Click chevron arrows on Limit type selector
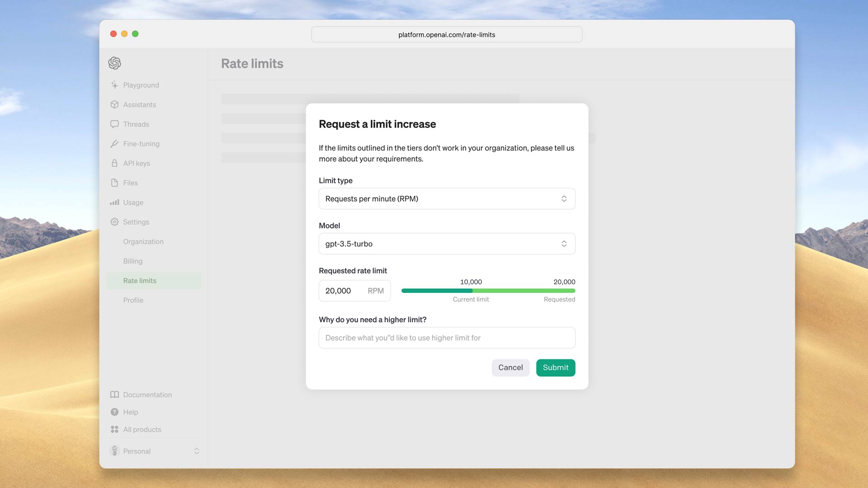The image size is (868, 488). (564, 199)
